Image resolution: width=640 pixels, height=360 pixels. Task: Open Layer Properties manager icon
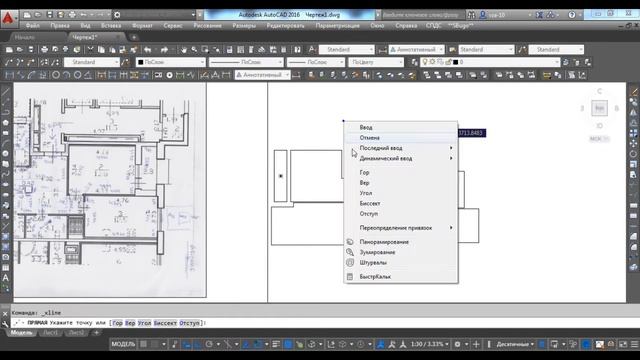coord(414,62)
